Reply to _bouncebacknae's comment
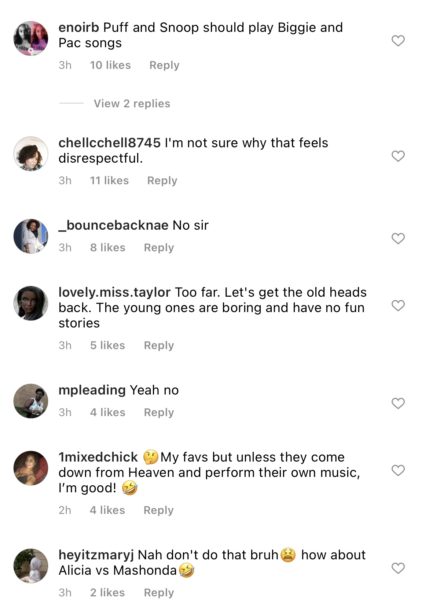 point(159,248)
